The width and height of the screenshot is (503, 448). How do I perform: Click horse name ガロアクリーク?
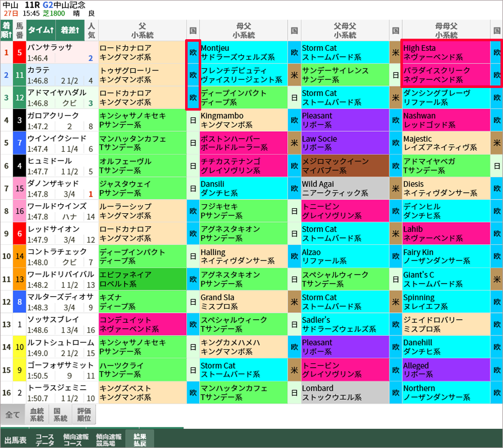coord(53,116)
